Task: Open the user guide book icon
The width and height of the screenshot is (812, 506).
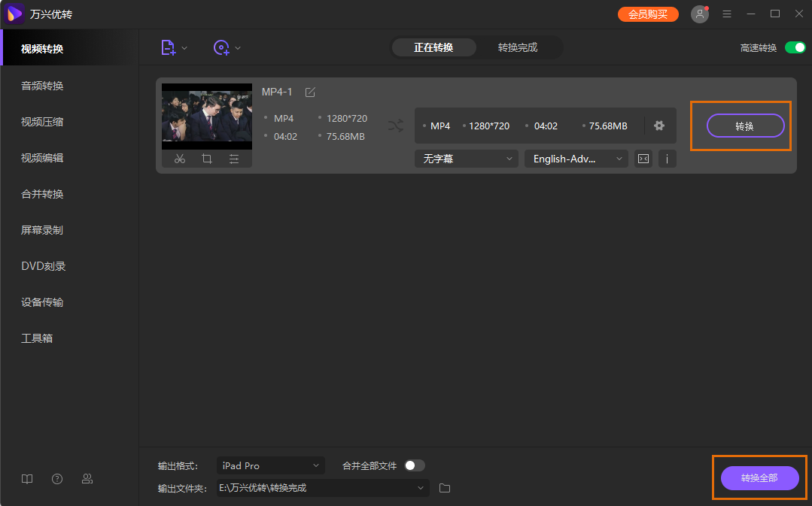Action: coord(27,479)
